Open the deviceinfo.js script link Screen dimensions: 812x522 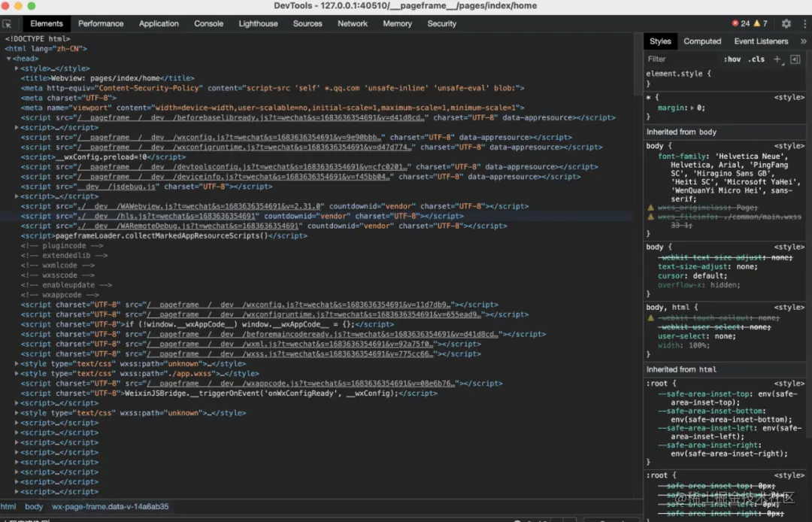[234, 177]
